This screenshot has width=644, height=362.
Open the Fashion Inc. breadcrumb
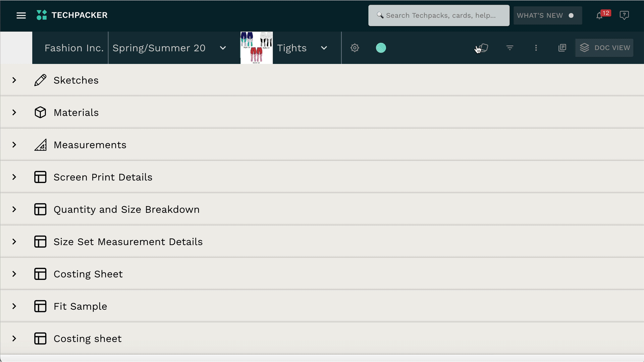pos(74,48)
